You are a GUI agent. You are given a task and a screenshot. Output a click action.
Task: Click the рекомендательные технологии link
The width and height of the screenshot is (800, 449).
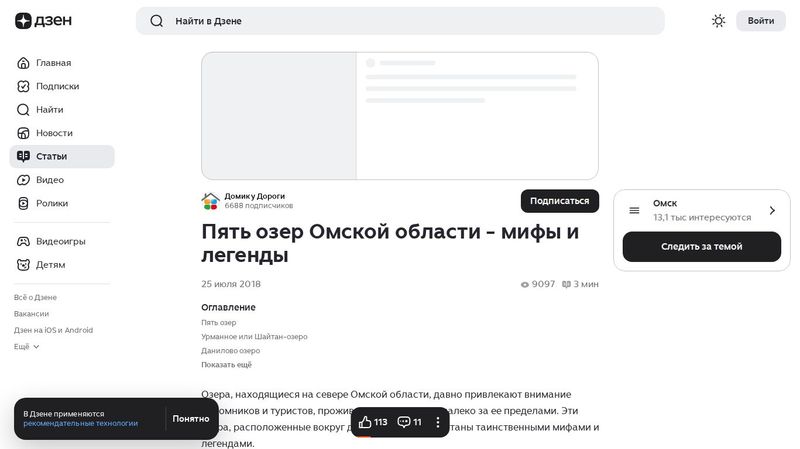(80, 424)
